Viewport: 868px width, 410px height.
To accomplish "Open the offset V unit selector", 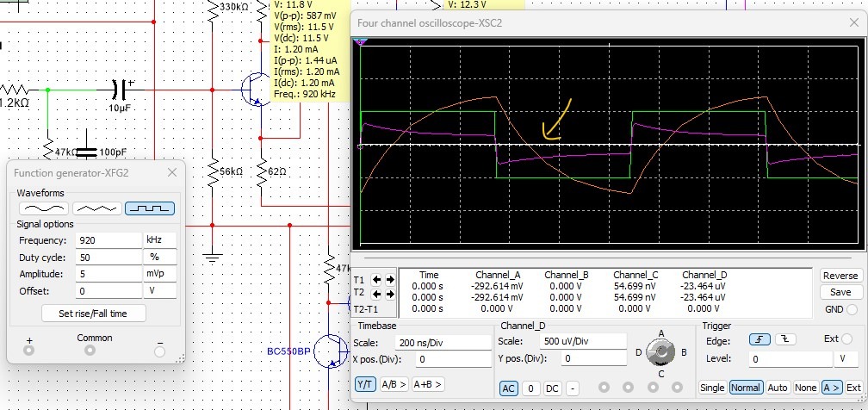I will pos(160,291).
